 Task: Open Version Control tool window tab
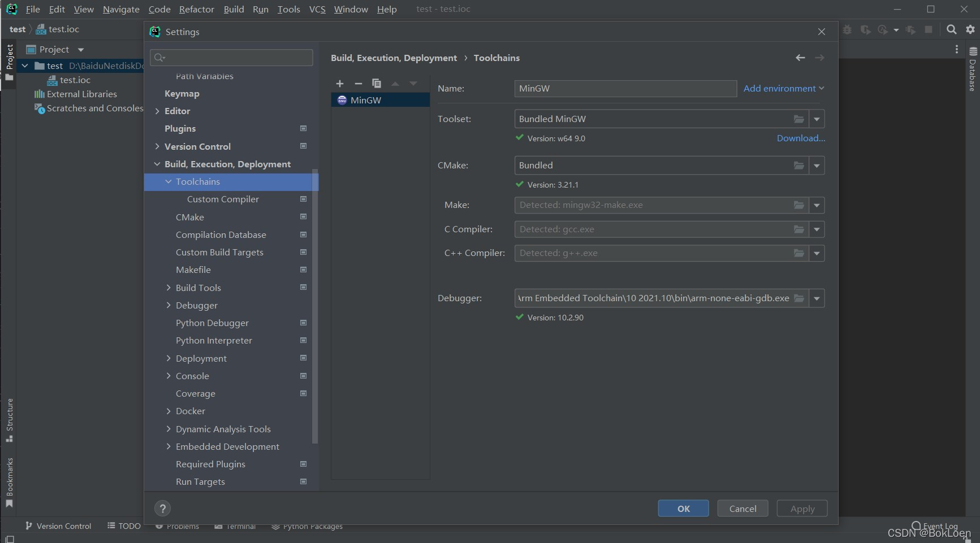(58, 526)
